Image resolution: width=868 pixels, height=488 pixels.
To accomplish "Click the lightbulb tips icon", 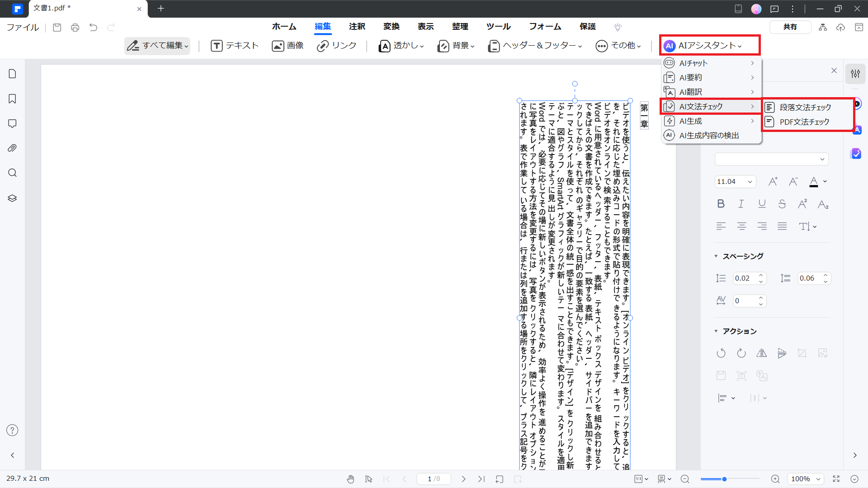I will point(618,27).
